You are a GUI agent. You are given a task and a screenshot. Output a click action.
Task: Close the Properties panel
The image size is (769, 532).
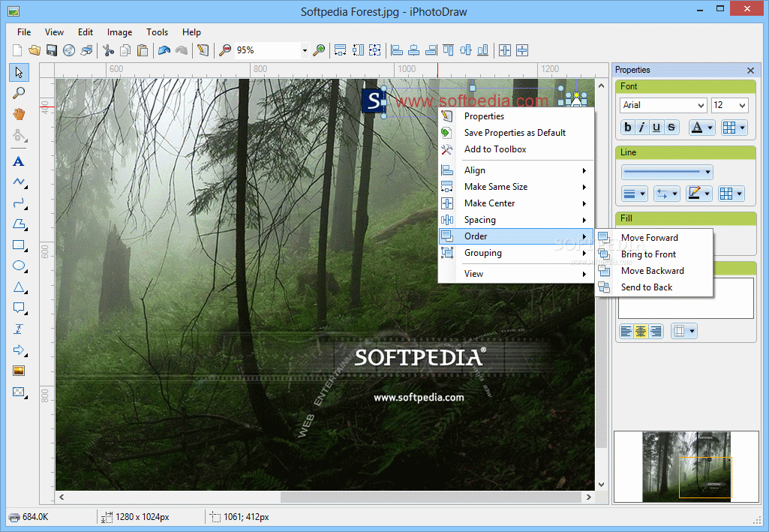[x=750, y=71]
